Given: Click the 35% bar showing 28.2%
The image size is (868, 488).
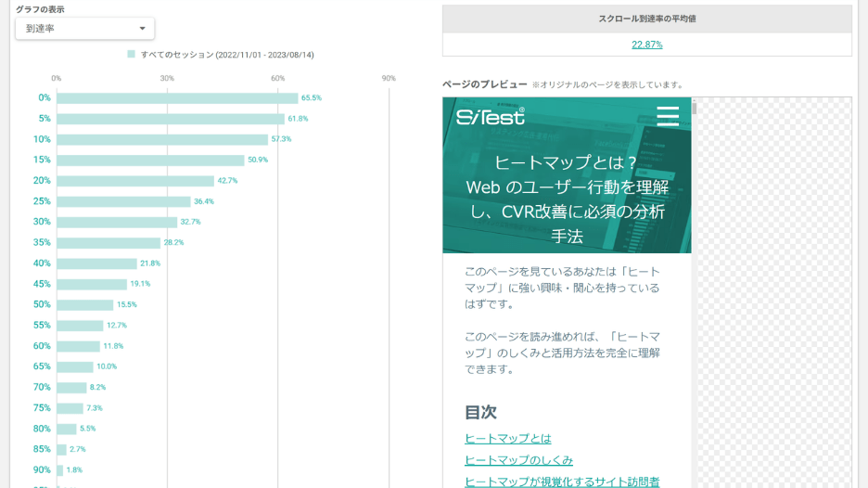Looking at the screenshot, I should 108,243.
